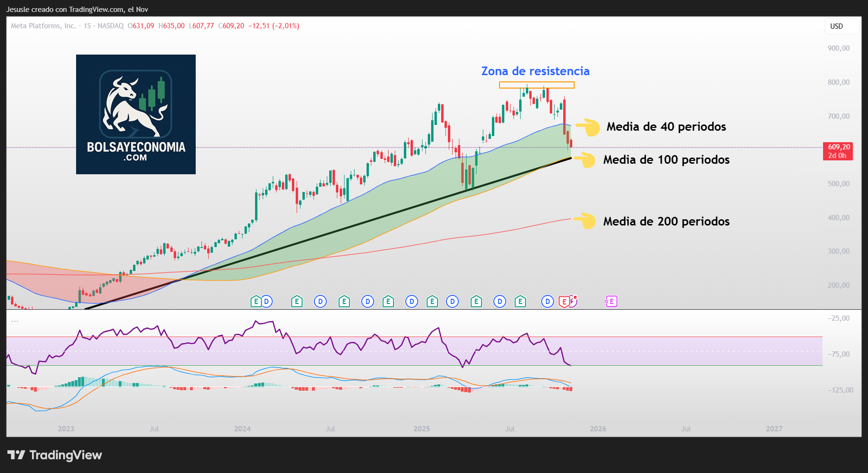The image size is (868, 473).
Task: Click the 700,00 level on the price scale
Action: click(x=838, y=116)
